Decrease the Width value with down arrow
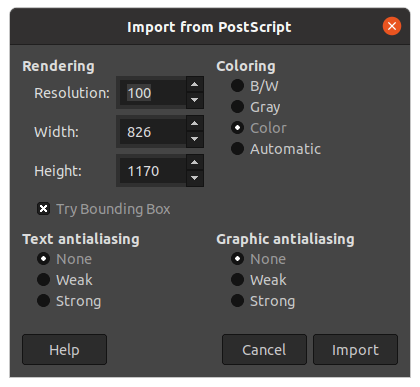Screen dimensions: 420x387 [195, 139]
